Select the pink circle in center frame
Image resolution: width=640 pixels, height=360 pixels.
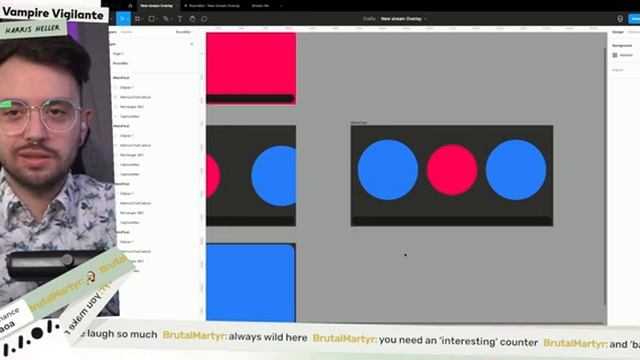pos(452,170)
